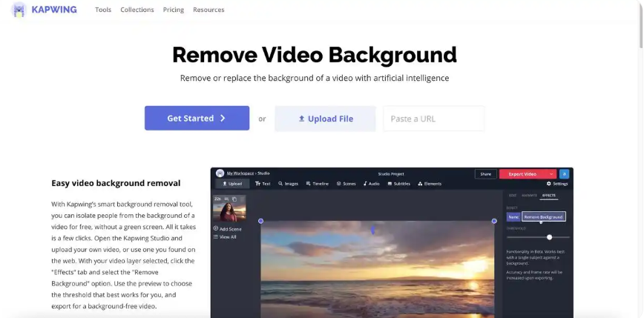Select the Remove Background effect option
This screenshot has height=318, width=644.
click(x=544, y=216)
